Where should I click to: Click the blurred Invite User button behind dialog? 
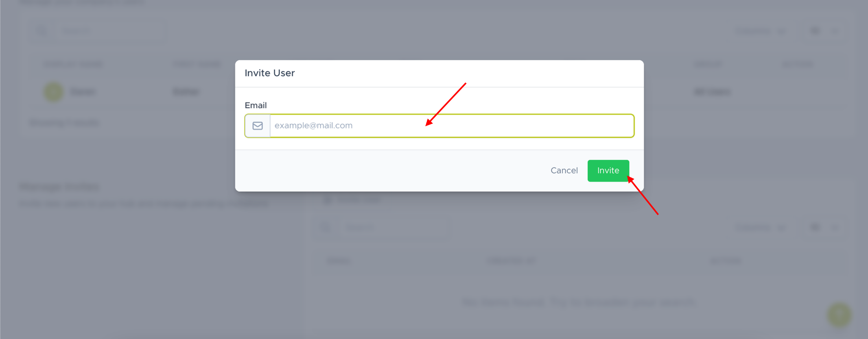click(354, 200)
